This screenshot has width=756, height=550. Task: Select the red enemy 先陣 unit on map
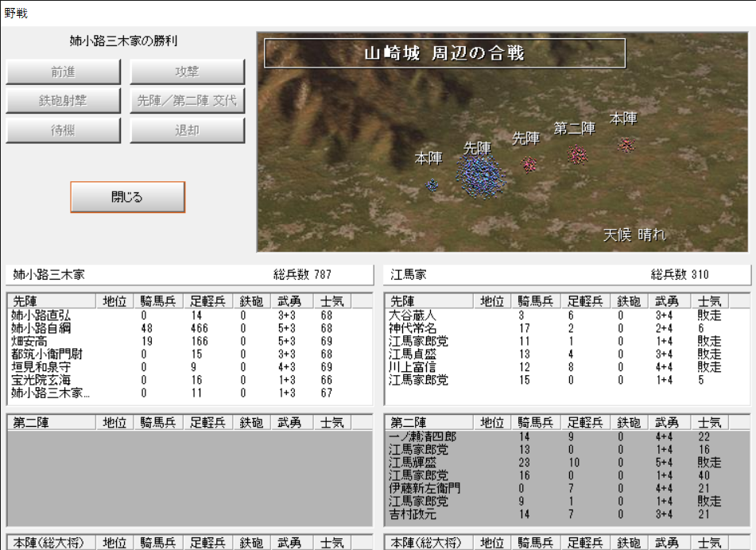click(529, 164)
